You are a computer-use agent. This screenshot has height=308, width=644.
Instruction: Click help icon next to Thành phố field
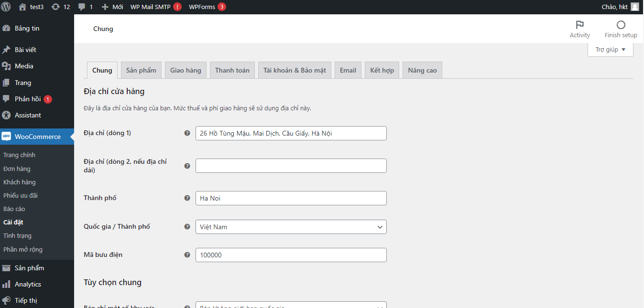pos(187,198)
